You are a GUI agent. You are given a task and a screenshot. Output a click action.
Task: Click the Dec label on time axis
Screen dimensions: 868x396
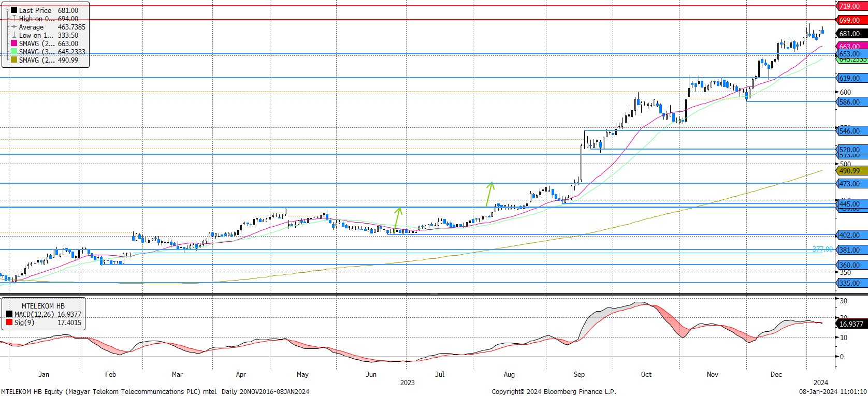(x=776, y=374)
